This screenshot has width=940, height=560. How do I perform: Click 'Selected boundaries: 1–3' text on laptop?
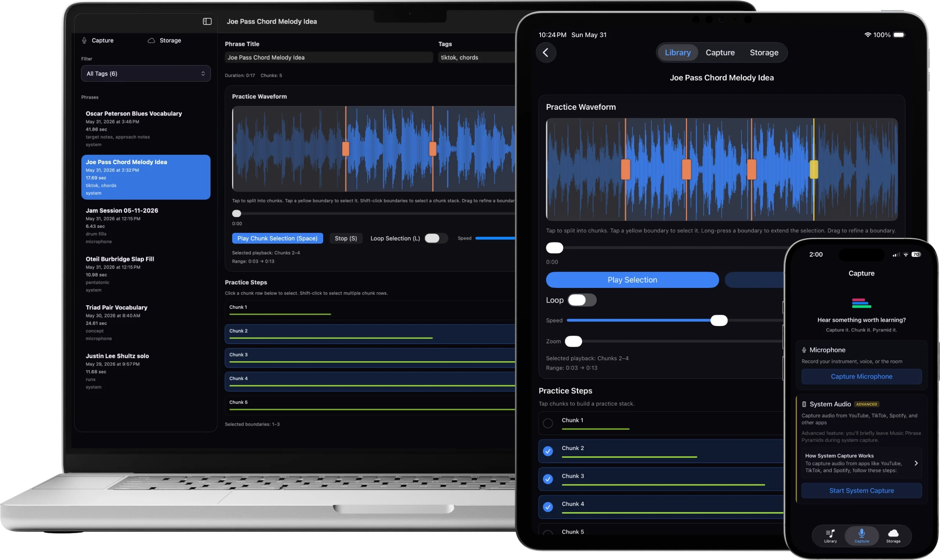[252, 424]
